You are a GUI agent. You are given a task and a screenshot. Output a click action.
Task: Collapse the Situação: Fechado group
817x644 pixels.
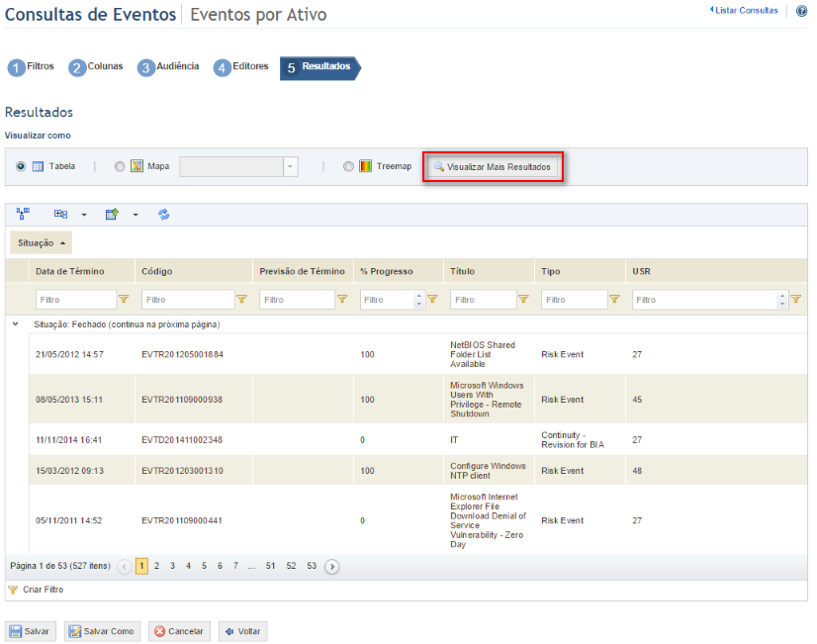(x=16, y=324)
